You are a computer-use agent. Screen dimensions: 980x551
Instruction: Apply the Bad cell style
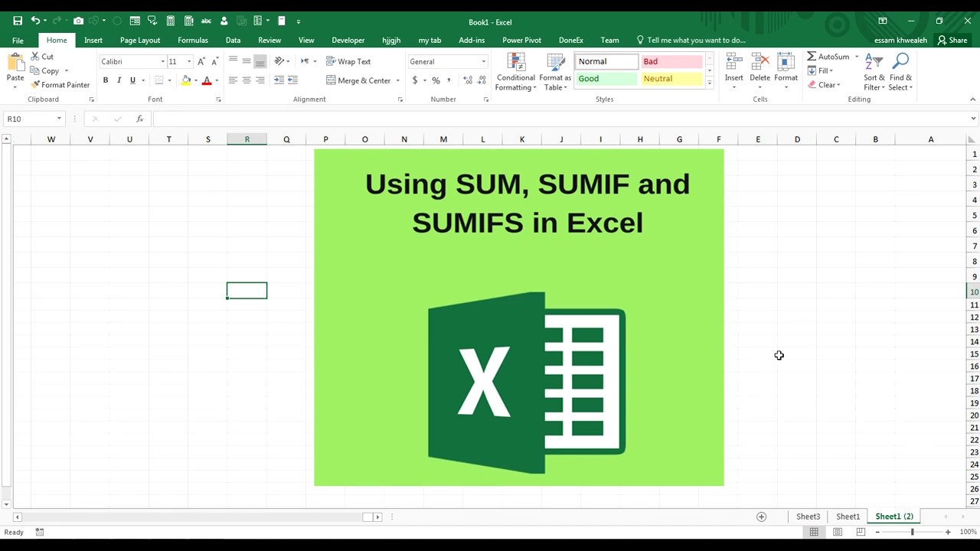(671, 61)
